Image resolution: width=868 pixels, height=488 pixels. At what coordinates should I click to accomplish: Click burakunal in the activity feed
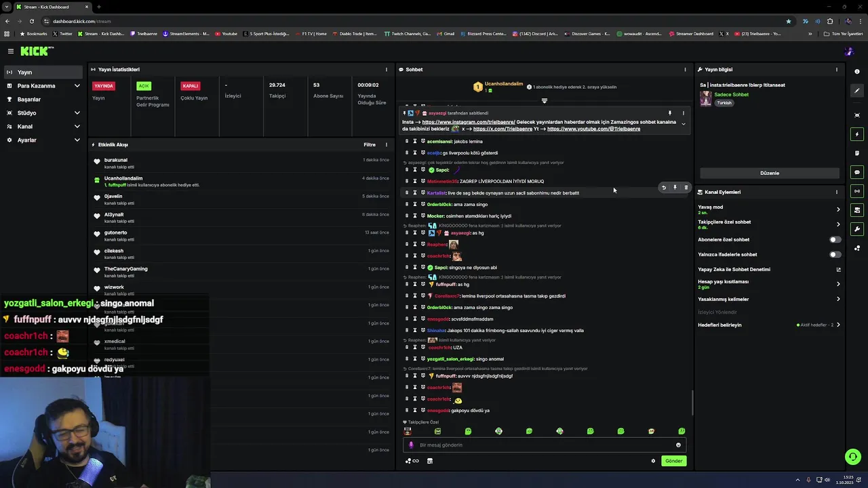pyautogui.click(x=115, y=160)
